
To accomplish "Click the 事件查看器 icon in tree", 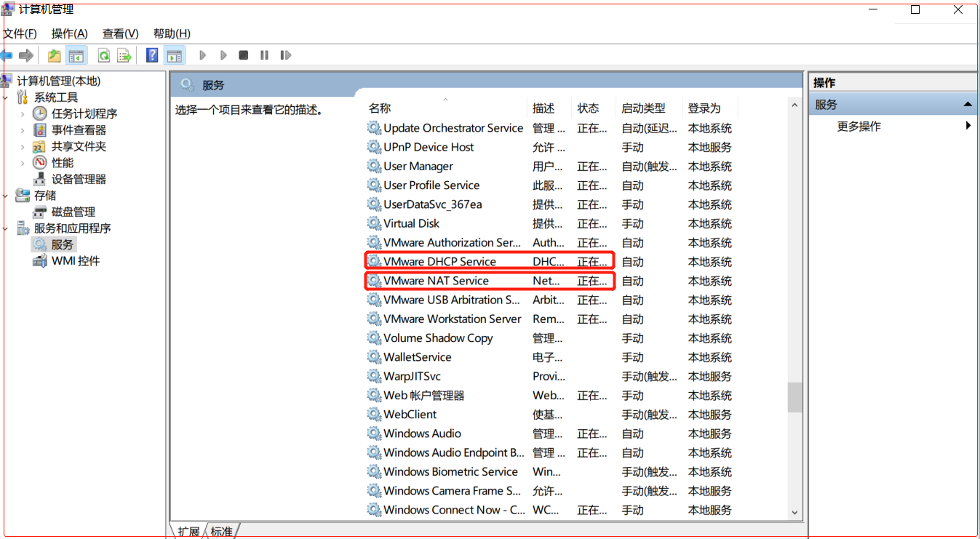I will [x=40, y=130].
